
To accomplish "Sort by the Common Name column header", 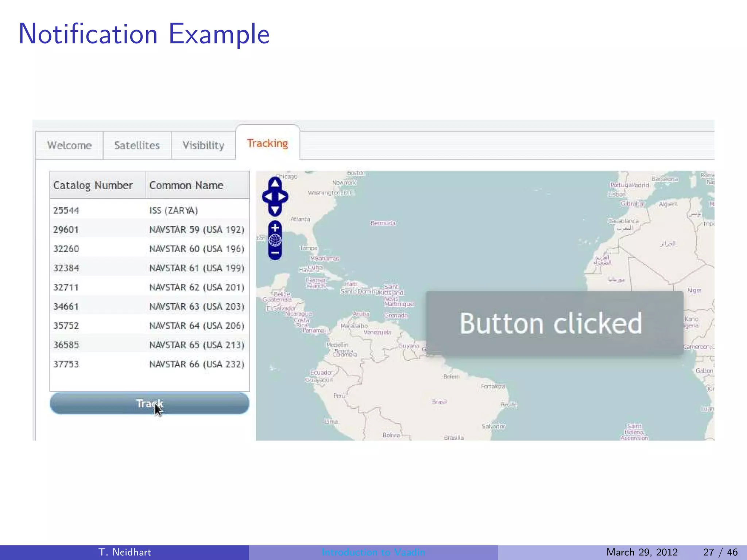I will (186, 185).
